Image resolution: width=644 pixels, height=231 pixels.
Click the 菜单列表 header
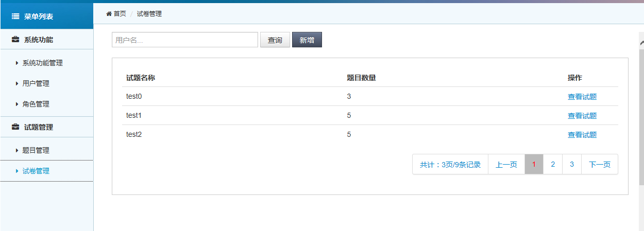tap(46, 16)
